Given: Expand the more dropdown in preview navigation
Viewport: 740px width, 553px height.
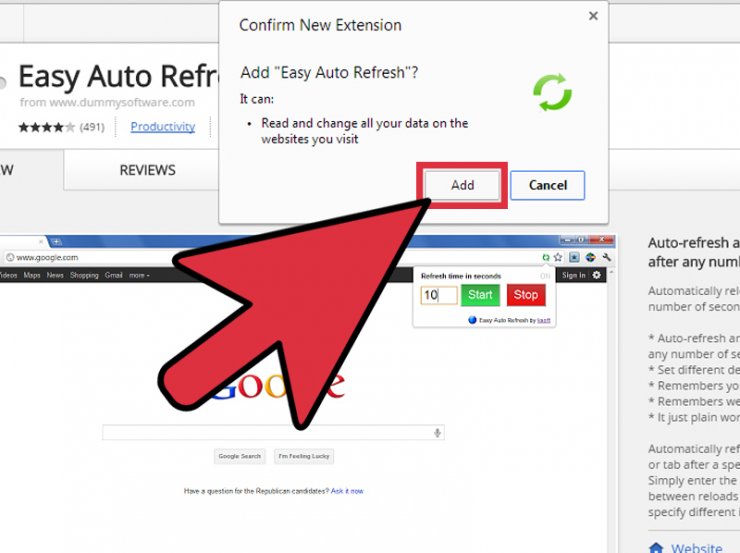Looking at the screenshot, I should pyautogui.click(x=139, y=275).
